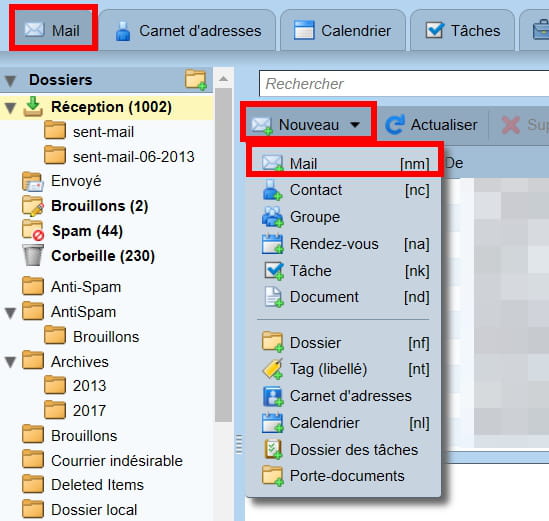Open the Nouveau dropdown arrow

355,125
